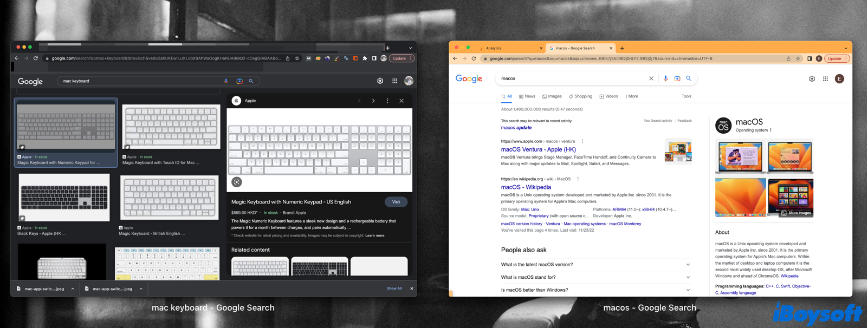Open the macOS Ventura - Apple (HK) link
The height and width of the screenshot is (328, 868).
click(x=538, y=149)
